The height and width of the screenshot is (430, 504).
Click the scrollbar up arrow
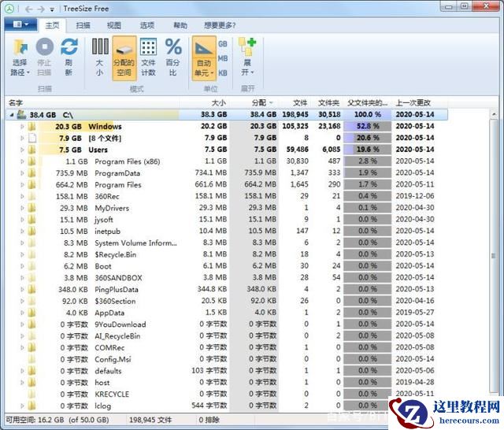[x=494, y=114]
